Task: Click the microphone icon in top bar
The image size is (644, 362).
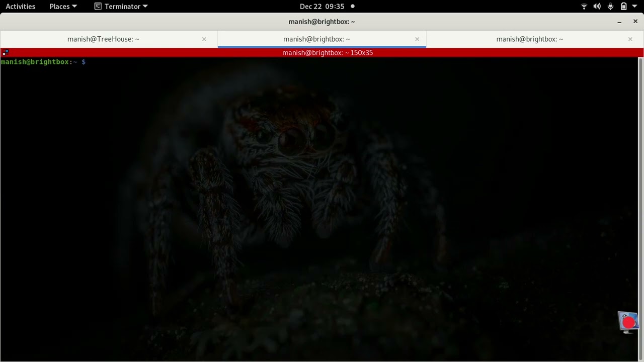Action: (x=610, y=7)
